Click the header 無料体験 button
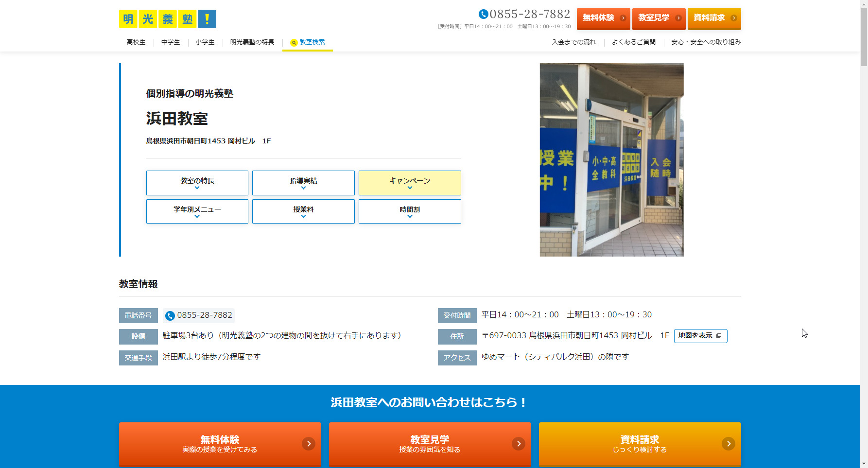The width and height of the screenshot is (868, 468). click(x=604, y=18)
